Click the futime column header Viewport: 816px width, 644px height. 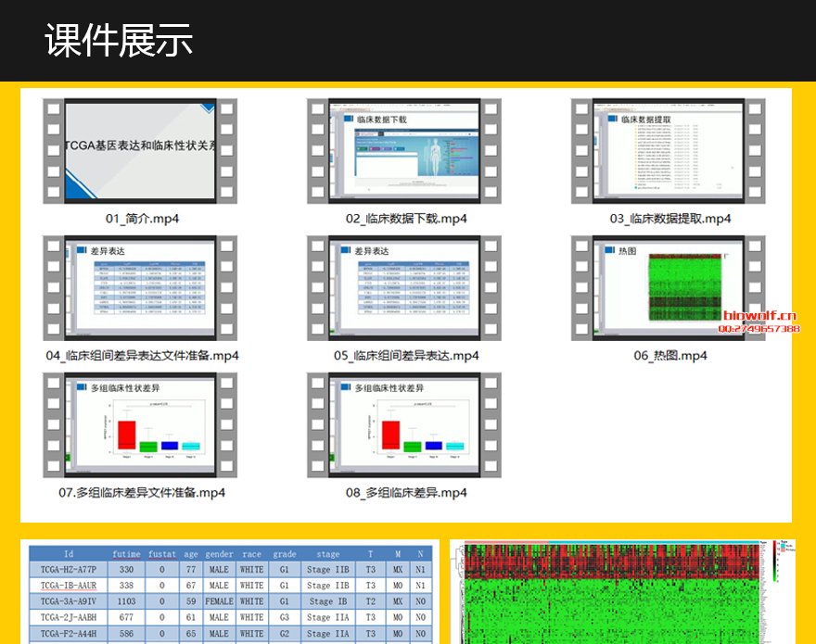(x=126, y=554)
